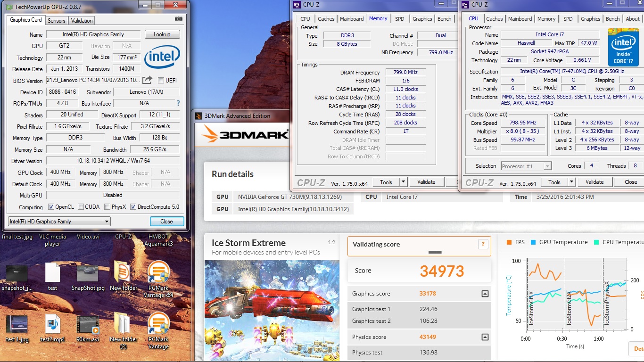Click the 3DMark logo
The image size is (644, 362).
click(245, 135)
